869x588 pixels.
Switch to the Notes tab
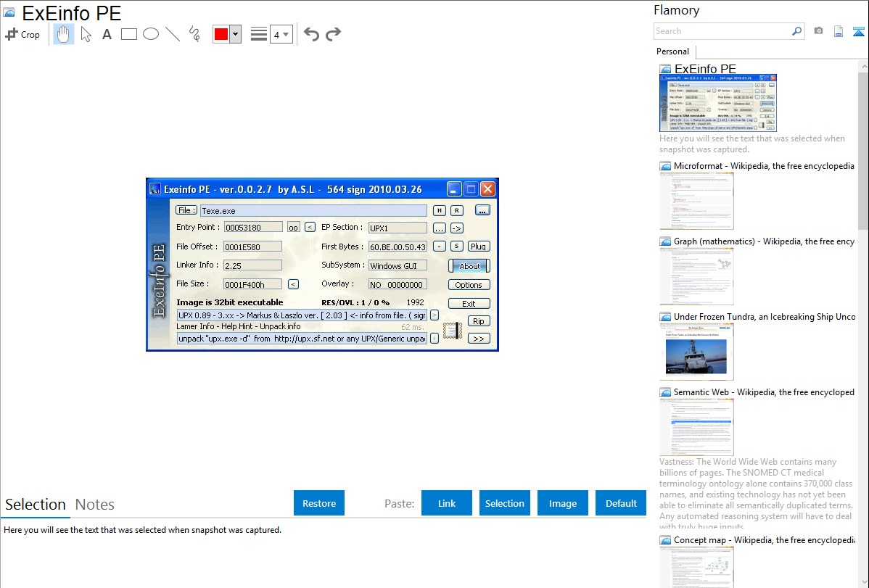point(95,505)
